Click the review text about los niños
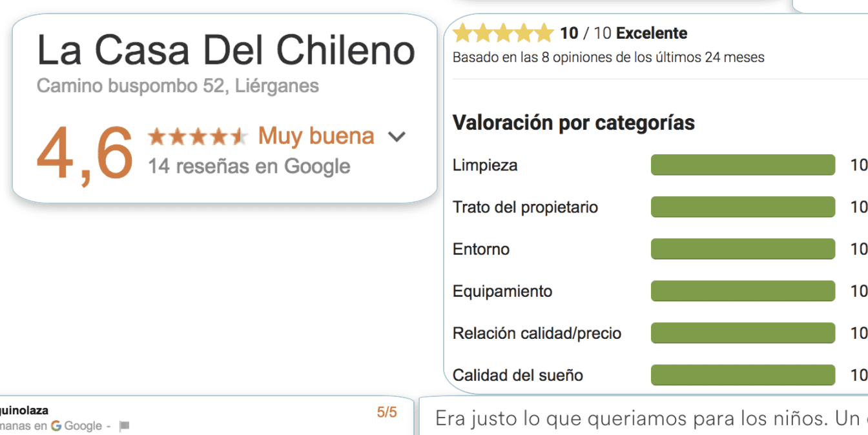 (x=646, y=418)
